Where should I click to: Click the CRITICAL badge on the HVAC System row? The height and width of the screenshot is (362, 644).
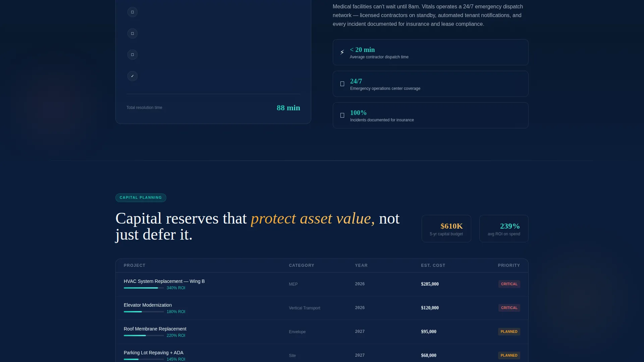tap(509, 284)
